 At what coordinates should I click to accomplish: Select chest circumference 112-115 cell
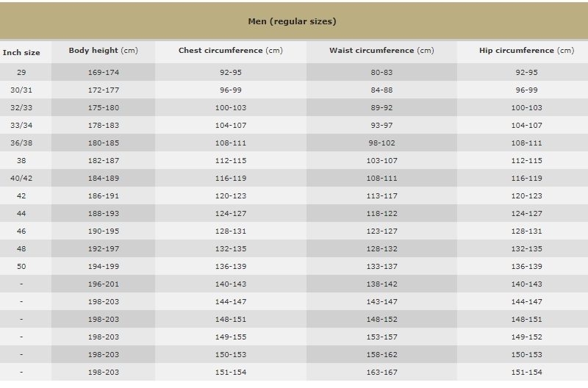tap(230, 161)
